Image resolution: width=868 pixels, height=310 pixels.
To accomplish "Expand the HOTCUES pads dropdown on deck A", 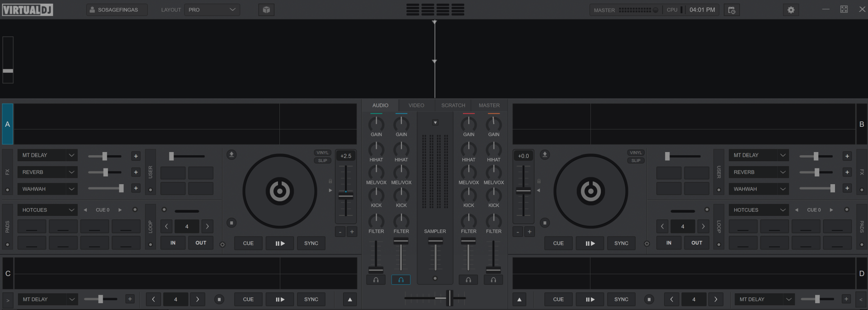I will pos(47,210).
